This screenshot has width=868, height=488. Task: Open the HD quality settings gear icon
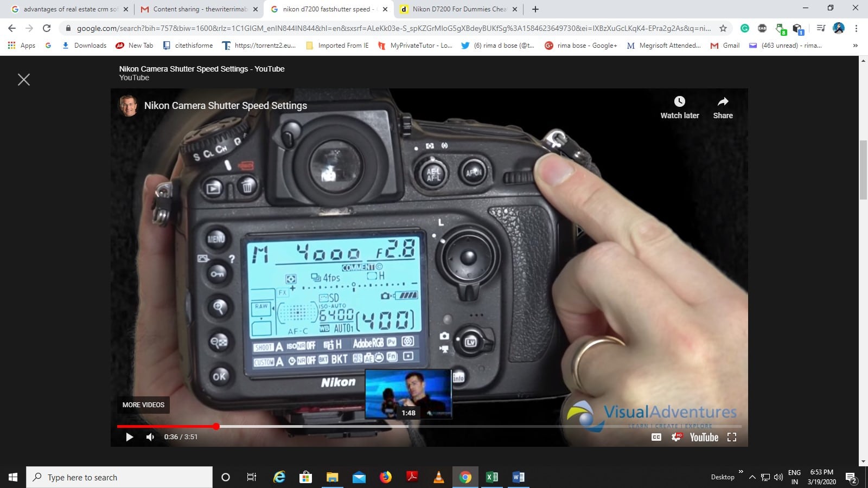pyautogui.click(x=676, y=437)
